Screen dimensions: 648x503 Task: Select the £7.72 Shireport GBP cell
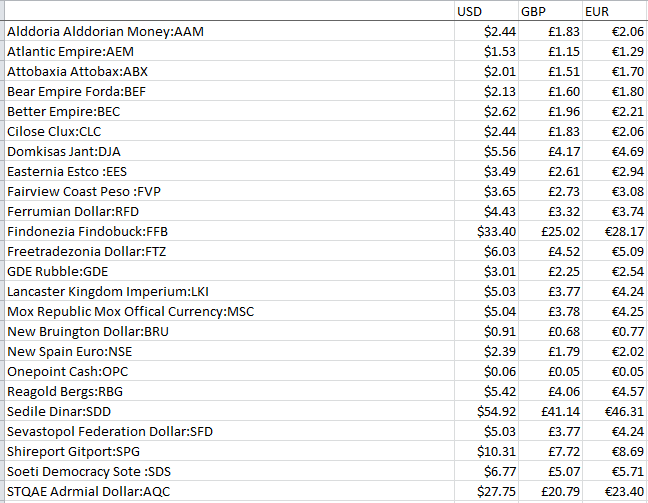[550, 451]
